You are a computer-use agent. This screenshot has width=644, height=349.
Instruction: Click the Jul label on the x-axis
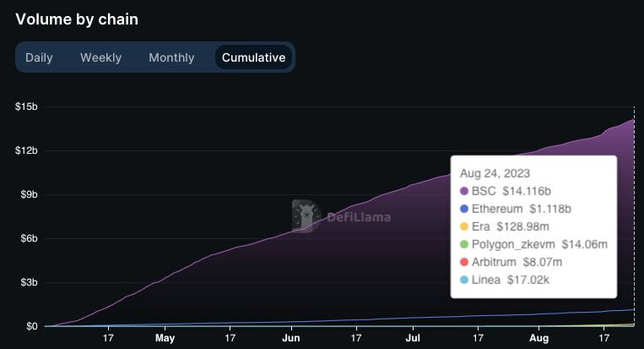point(413,338)
